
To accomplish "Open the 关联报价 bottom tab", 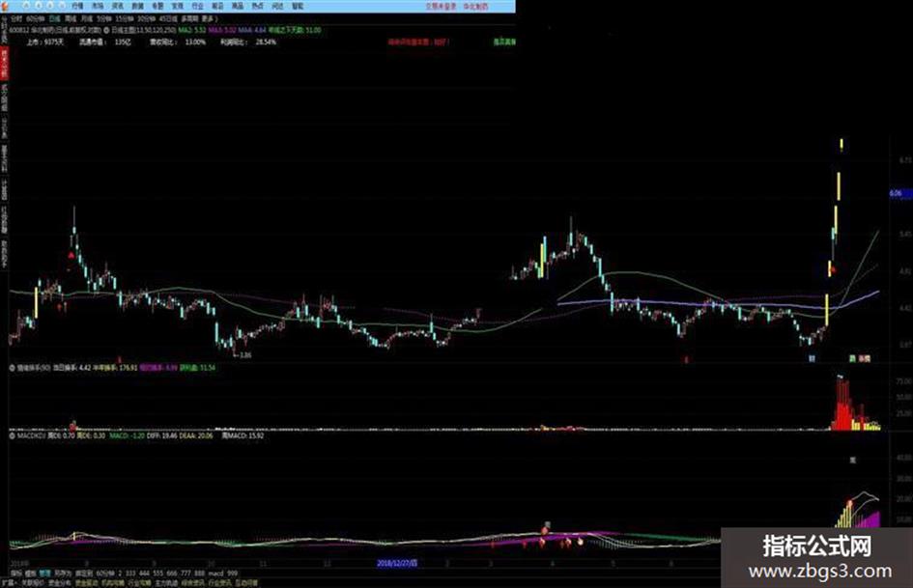I will coord(33,582).
